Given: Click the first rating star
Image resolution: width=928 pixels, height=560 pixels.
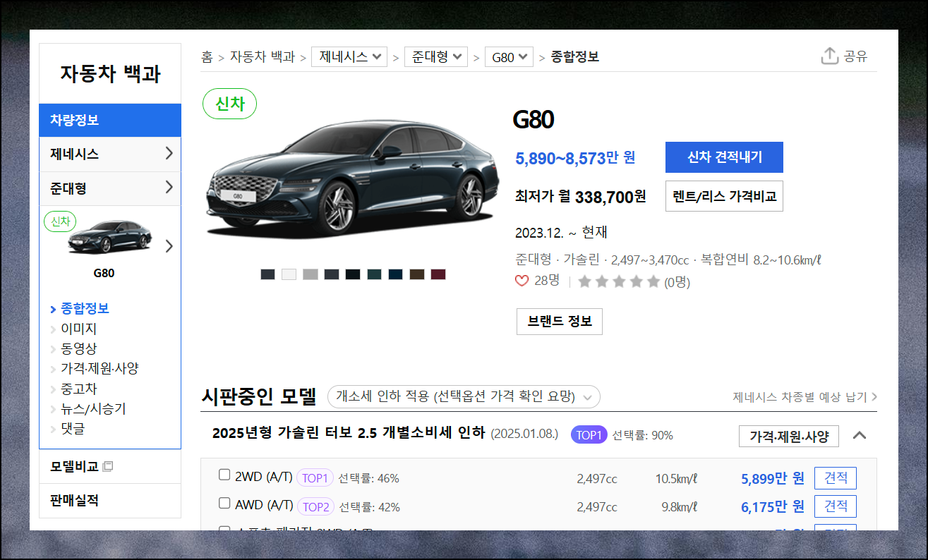Looking at the screenshot, I should pyautogui.click(x=584, y=282).
